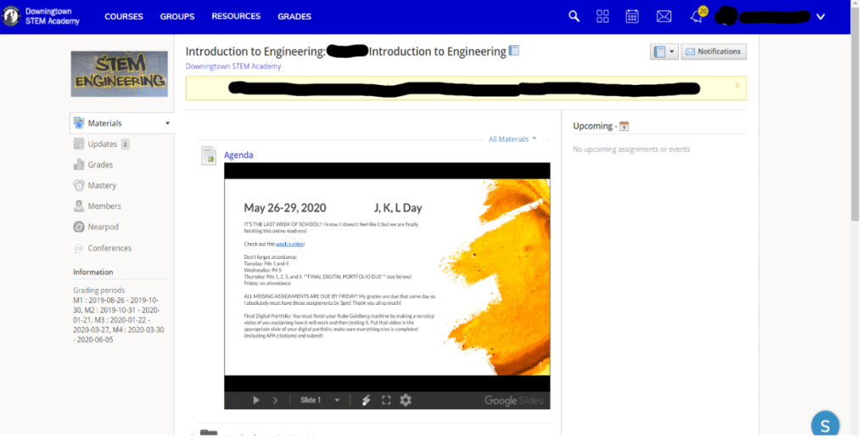Play the Agenda slideshow
Screen dimensions: 868x440
(x=256, y=400)
